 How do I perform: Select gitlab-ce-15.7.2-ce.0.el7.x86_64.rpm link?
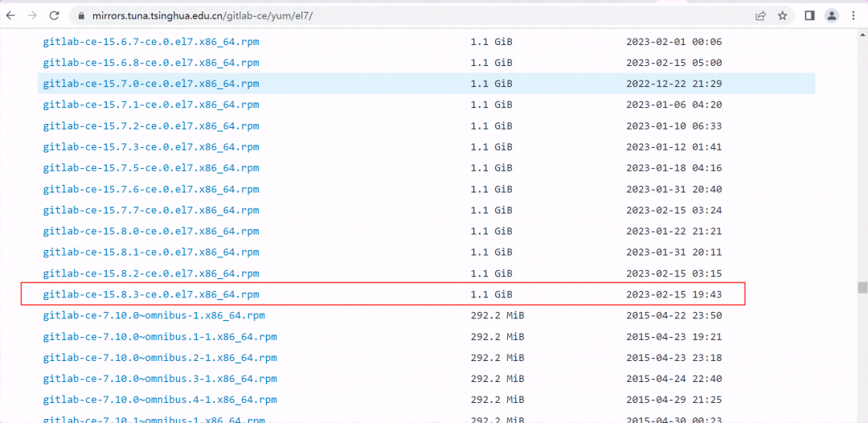(151, 126)
